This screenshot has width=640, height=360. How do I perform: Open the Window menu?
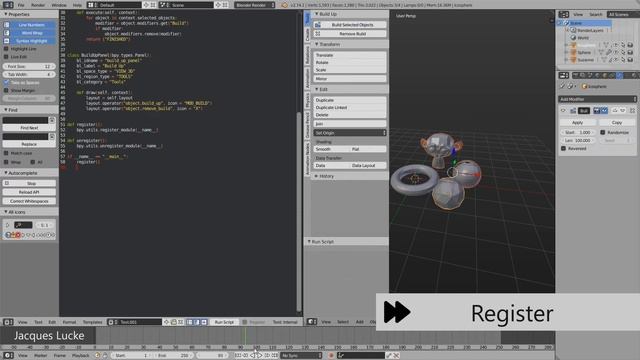coord(59,5)
